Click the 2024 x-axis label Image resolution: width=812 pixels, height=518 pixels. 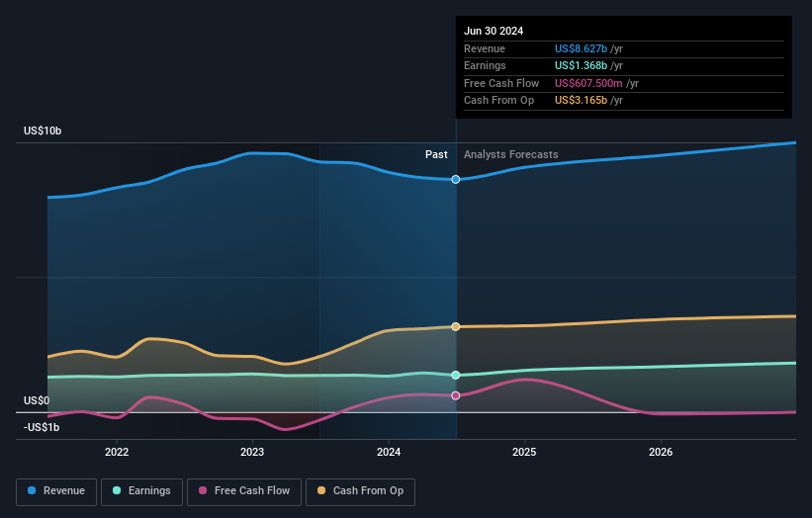(x=389, y=452)
